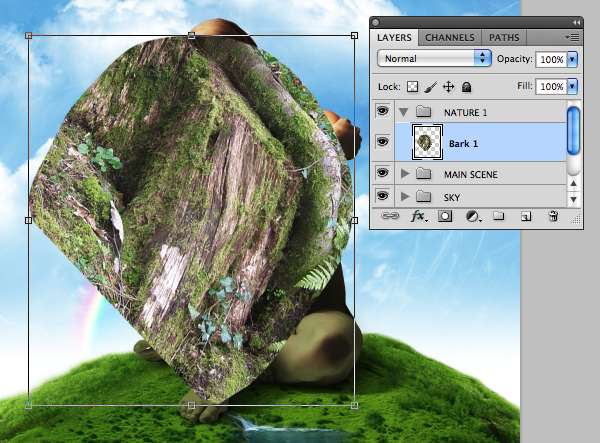Click the bottom-center transform handle
Image resolution: width=600 pixels, height=443 pixels.
click(192, 405)
